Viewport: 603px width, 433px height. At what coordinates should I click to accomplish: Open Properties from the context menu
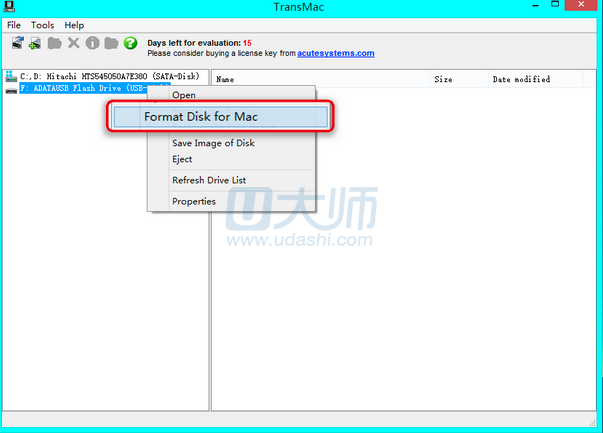[x=194, y=201]
